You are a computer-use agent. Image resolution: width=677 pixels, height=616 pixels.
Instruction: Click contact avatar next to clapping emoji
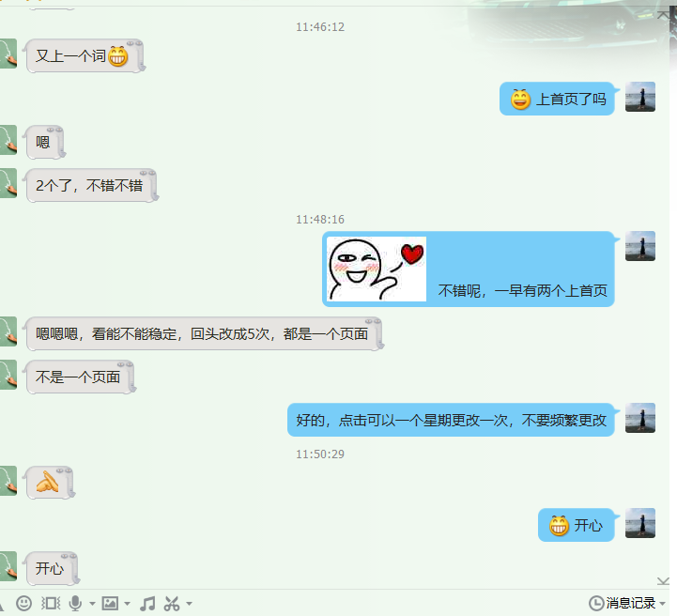tap(8, 480)
